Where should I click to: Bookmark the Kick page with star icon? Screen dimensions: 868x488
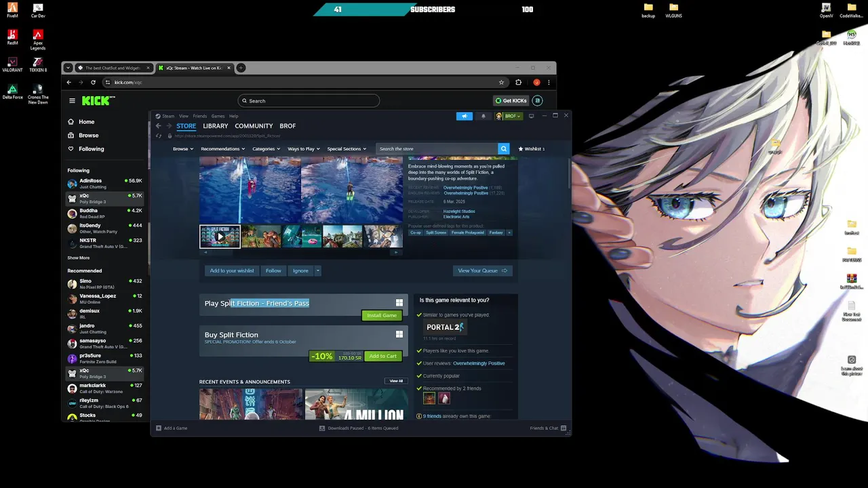pos(501,82)
